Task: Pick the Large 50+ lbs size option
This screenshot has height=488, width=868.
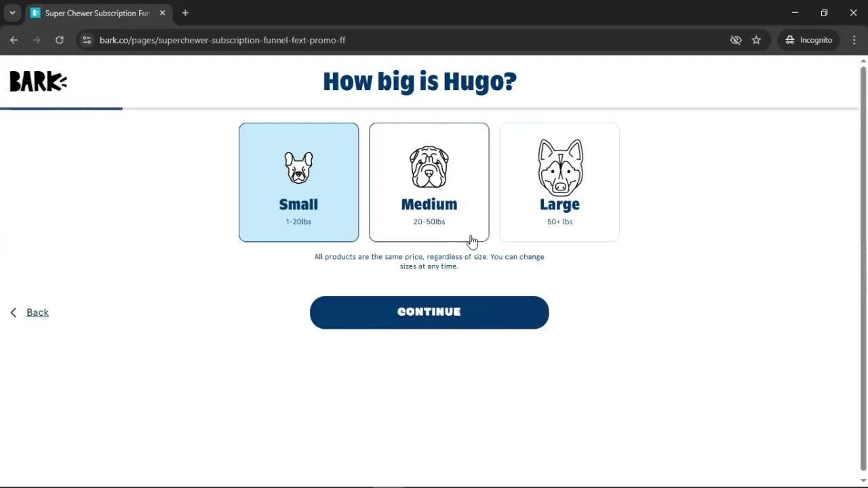Action: 559,182
